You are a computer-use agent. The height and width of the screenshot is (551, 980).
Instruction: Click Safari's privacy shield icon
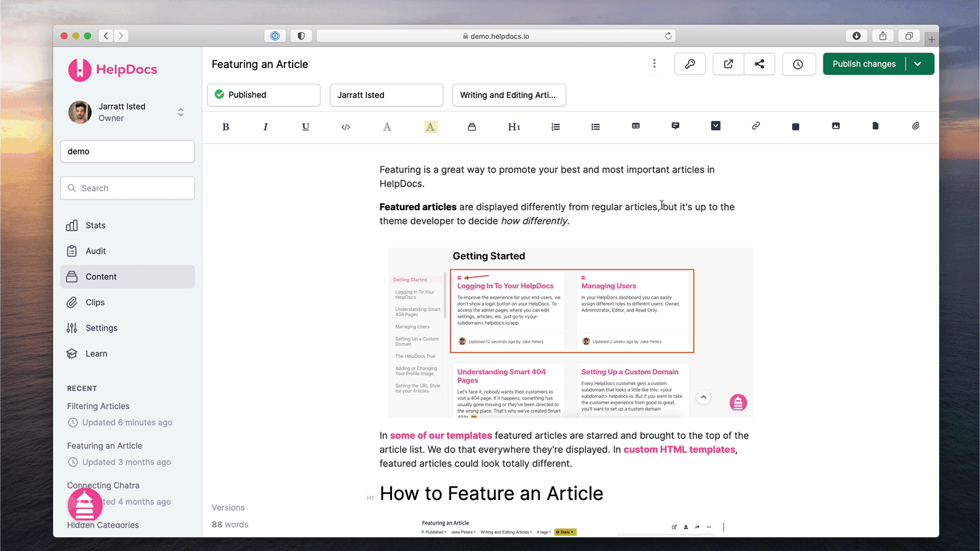(x=301, y=36)
